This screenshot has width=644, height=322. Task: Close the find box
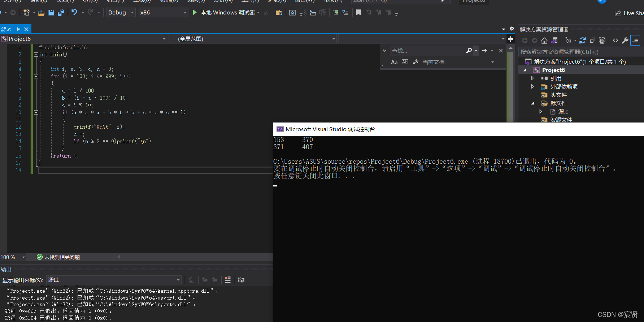tap(501, 51)
